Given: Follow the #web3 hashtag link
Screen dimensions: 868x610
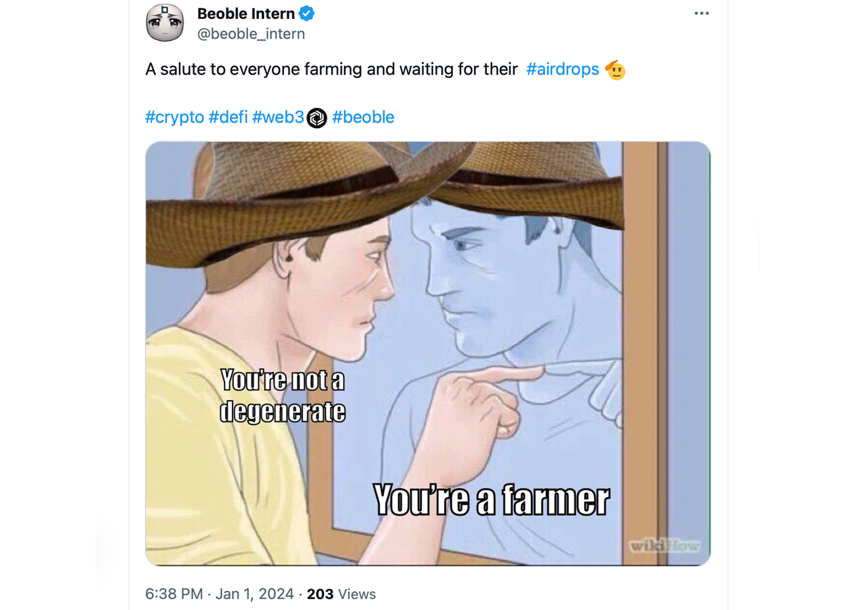Looking at the screenshot, I should click(277, 117).
